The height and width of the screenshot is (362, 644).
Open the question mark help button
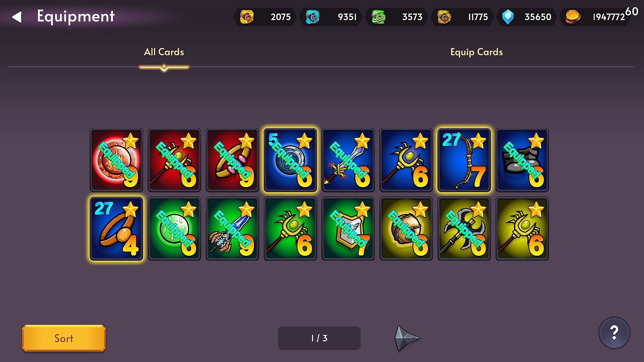click(x=614, y=333)
